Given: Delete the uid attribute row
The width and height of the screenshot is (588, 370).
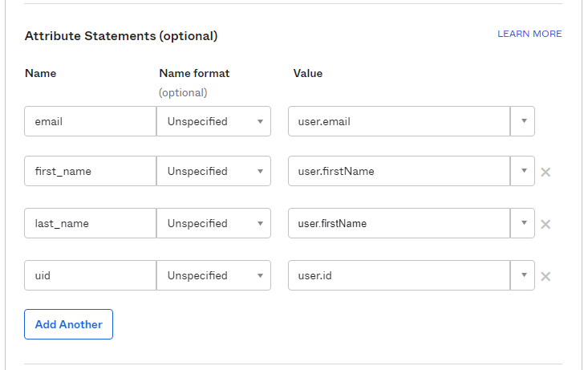Looking at the screenshot, I should point(545,277).
